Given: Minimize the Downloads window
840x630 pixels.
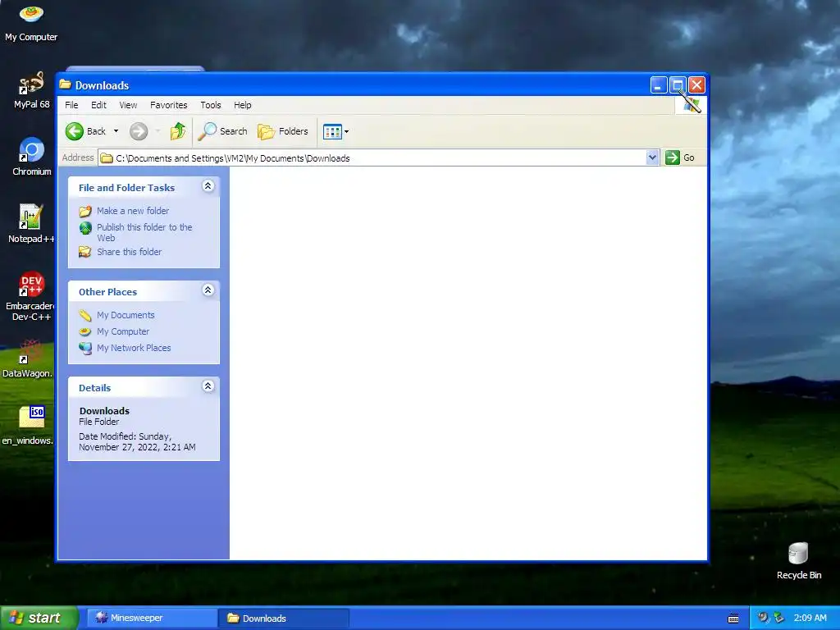Looking at the screenshot, I should [659, 85].
